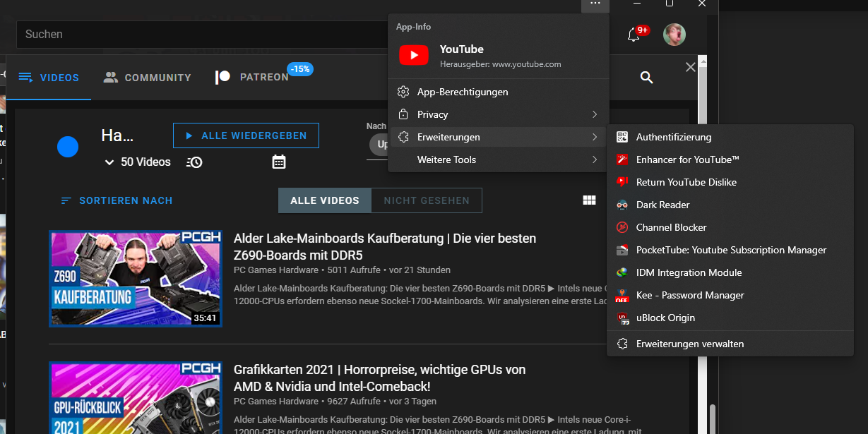The width and height of the screenshot is (868, 434).
Task: Click the Return YouTube Dislike icon
Action: [622, 182]
